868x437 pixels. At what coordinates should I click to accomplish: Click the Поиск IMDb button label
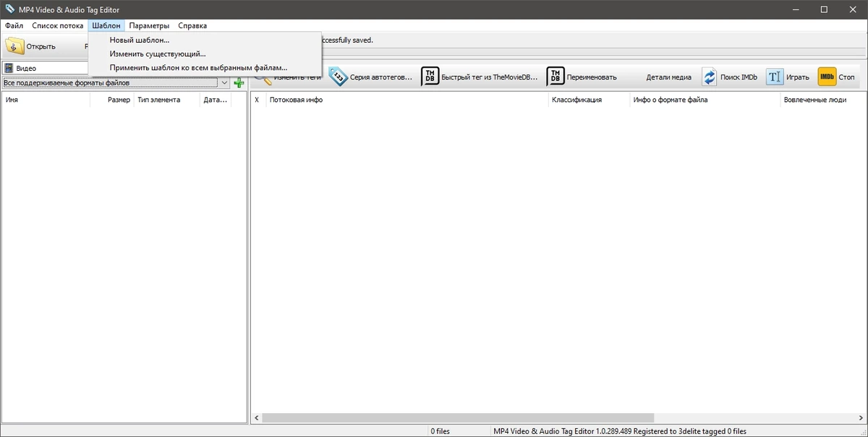(739, 77)
